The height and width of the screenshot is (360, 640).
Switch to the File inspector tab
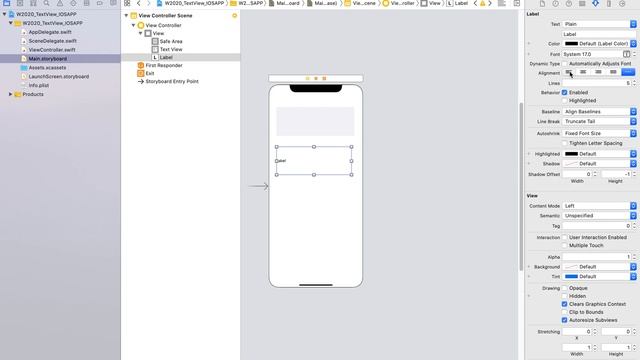click(x=542, y=3)
